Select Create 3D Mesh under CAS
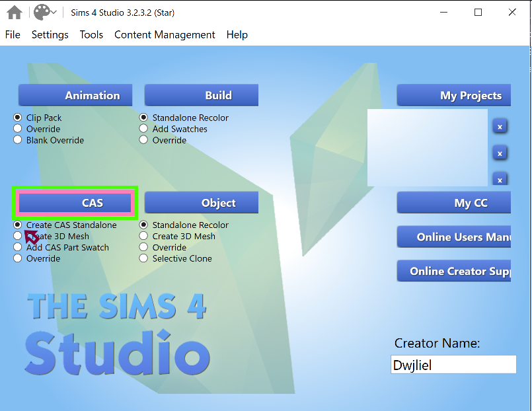Screen dimensions: 532x411 [x=51, y=236]
